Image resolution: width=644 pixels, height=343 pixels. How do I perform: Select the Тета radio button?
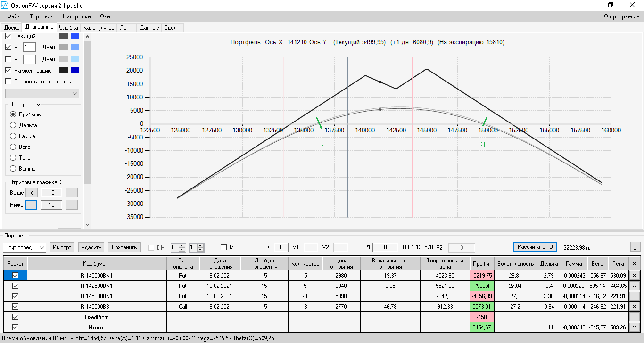click(x=13, y=158)
